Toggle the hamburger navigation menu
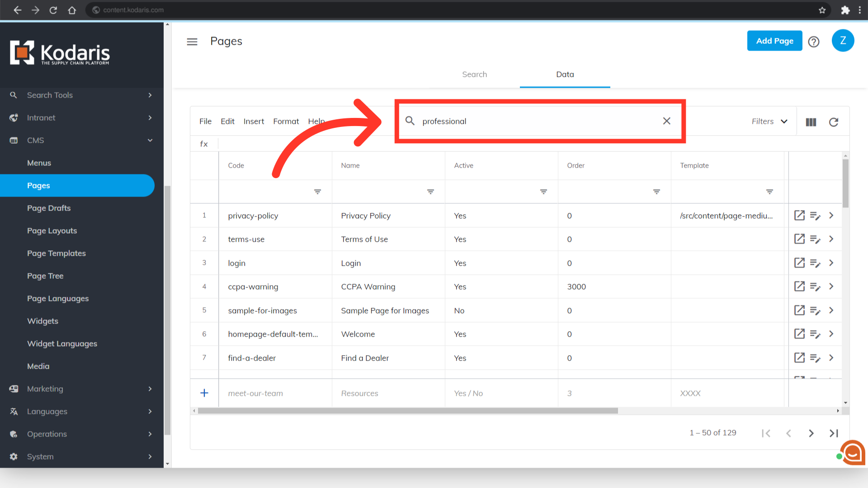 pos(192,42)
